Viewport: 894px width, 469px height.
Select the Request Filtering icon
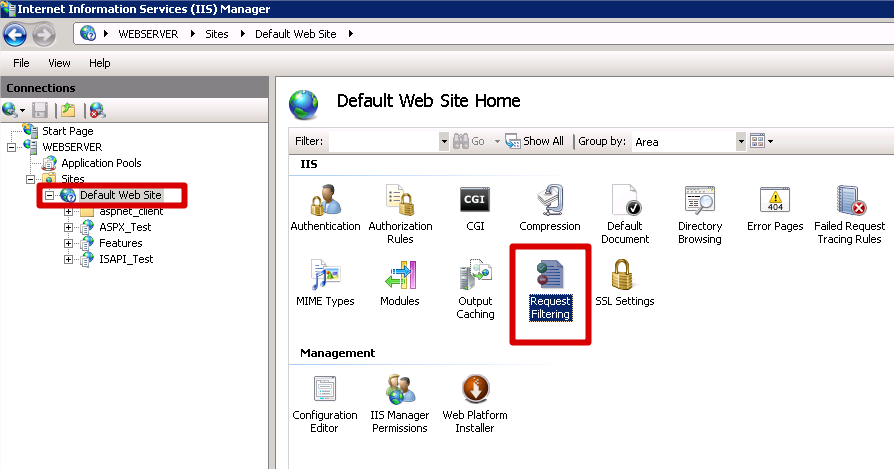click(x=550, y=289)
